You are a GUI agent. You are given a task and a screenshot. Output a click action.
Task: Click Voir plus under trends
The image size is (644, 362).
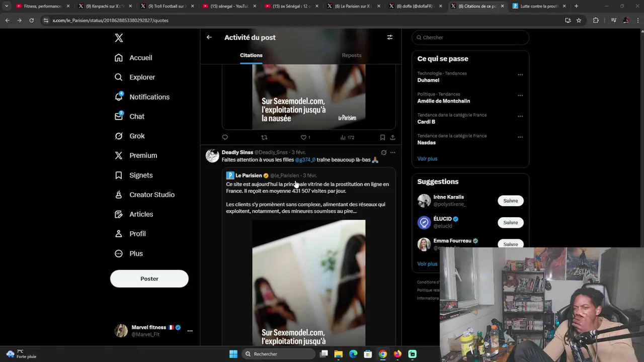tap(427, 159)
